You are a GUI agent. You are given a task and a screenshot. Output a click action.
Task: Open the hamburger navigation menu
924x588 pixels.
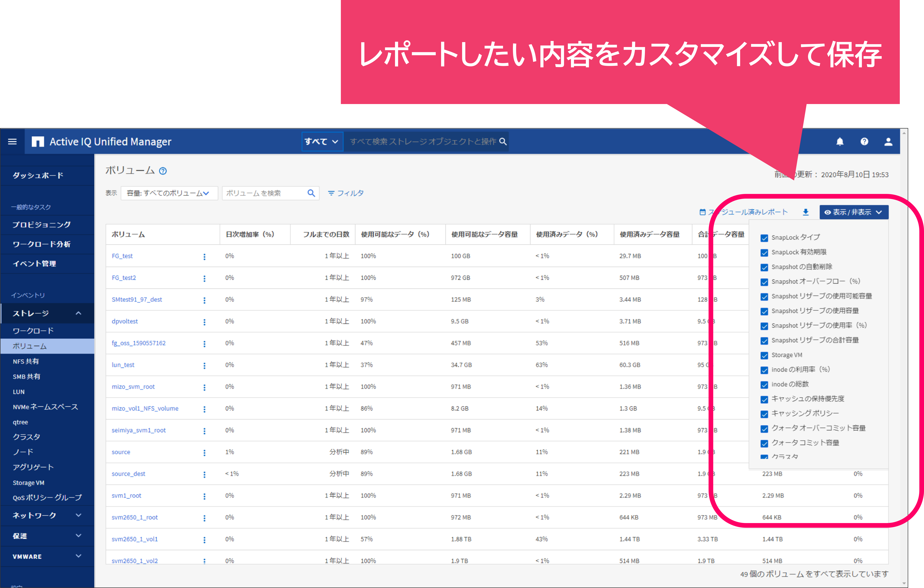coord(12,142)
